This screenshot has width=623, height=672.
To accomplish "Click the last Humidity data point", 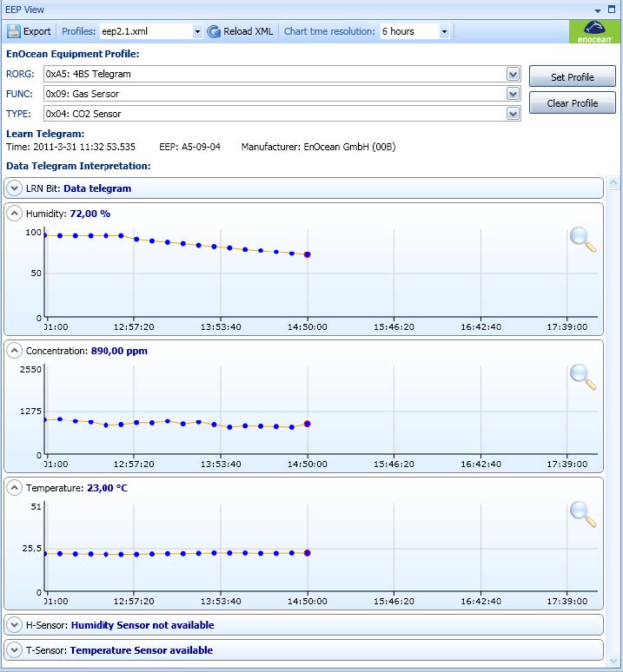I will tap(308, 254).
